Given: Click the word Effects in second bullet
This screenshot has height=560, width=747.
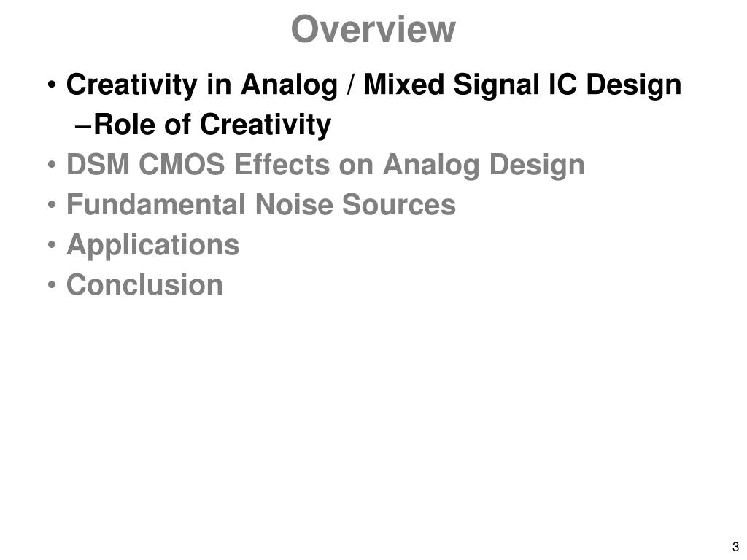Looking at the screenshot, I should click(x=282, y=165).
